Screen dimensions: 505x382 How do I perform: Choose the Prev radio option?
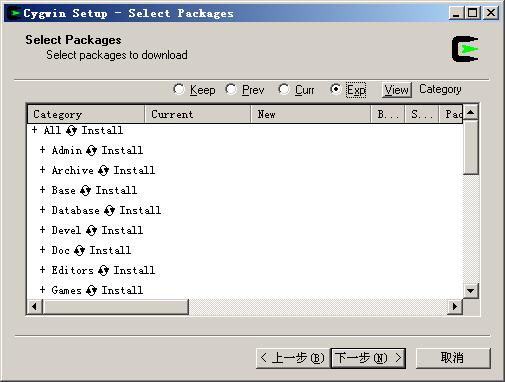point(231,89)
